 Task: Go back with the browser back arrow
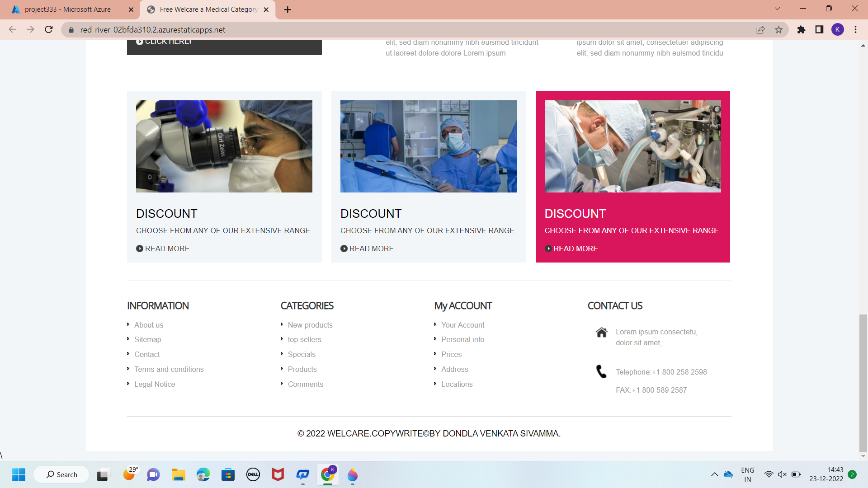click(12, 30)
